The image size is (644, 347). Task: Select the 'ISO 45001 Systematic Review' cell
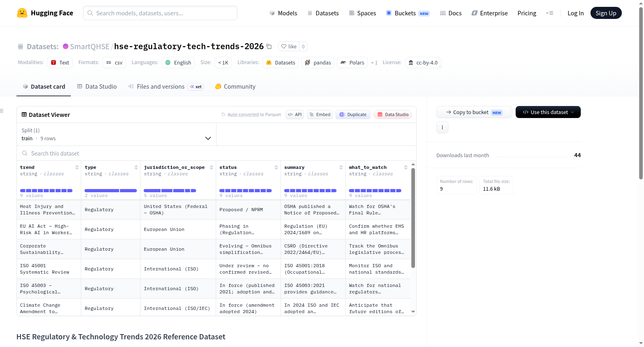point(49,269)
